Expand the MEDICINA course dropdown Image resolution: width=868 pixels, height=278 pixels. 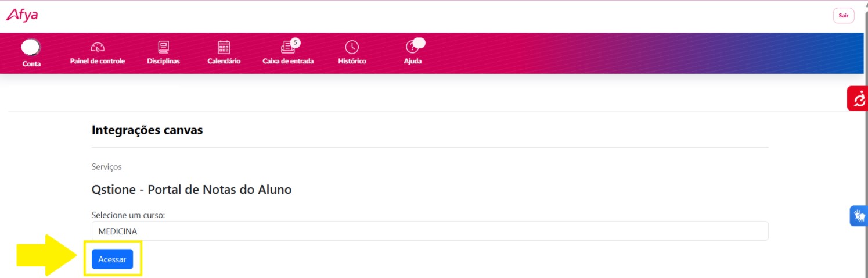pos(430,231)
